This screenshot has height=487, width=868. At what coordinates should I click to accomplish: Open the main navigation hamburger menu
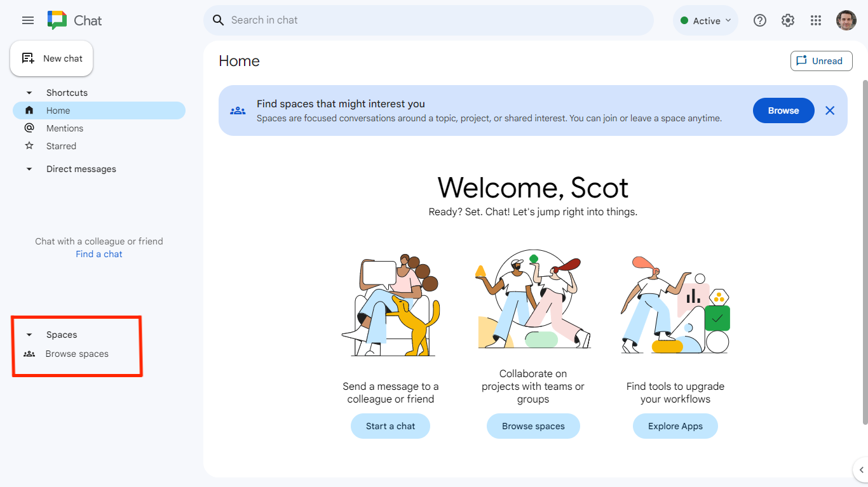[x=27, y=20]
